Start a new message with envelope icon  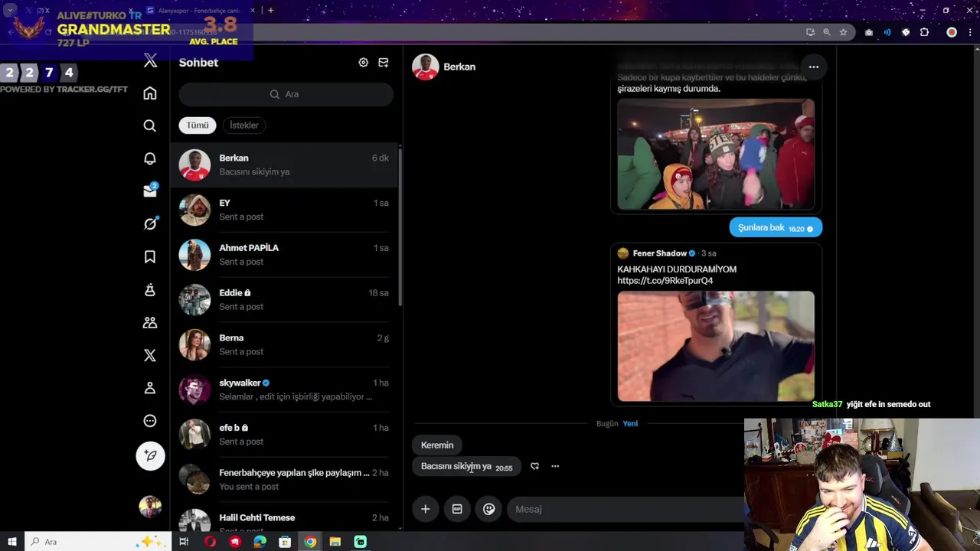[x=383, y=63]
